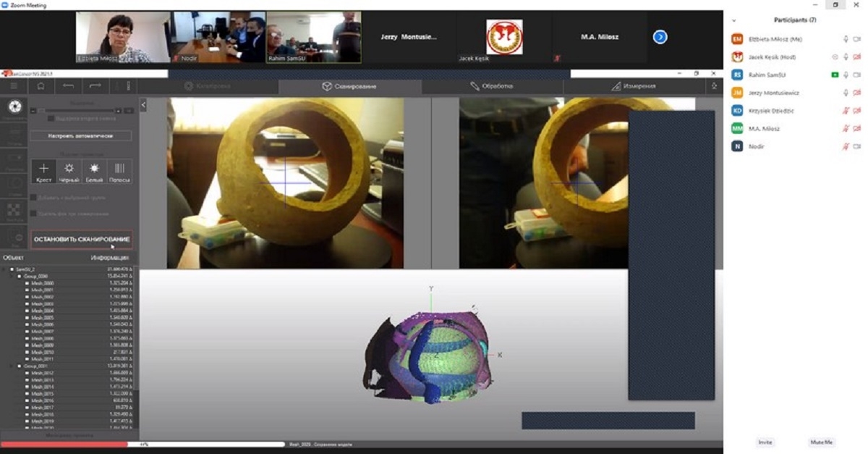Select the Полосы stripes pattern icon
Screen dimensions: 868x454
tap(119, 171)
